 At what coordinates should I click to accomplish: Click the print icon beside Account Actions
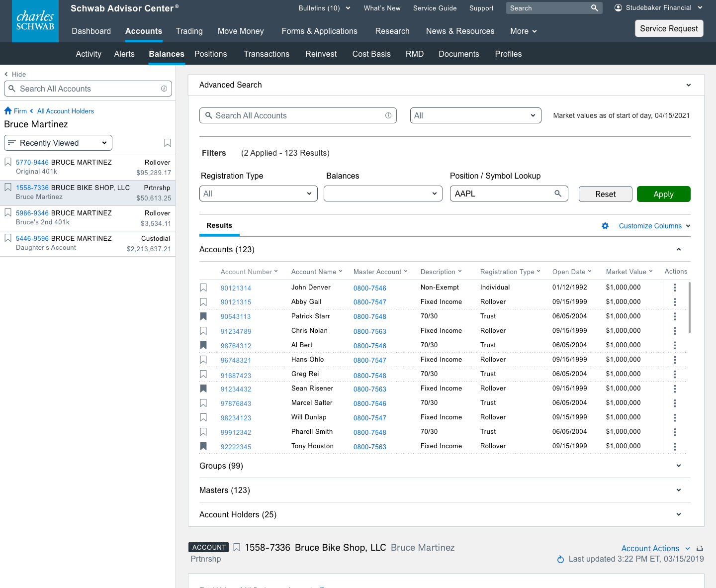[700, 549]
